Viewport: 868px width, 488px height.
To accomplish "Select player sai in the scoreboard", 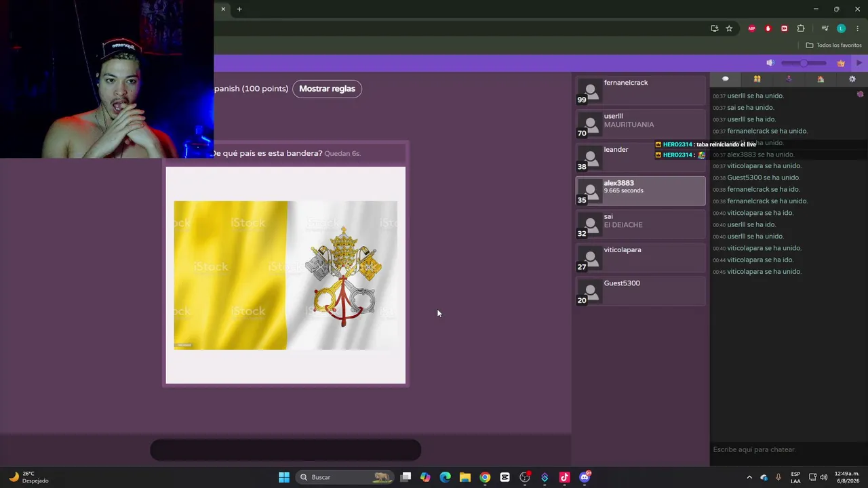I will pyautogui.click(x=641, y=224).
